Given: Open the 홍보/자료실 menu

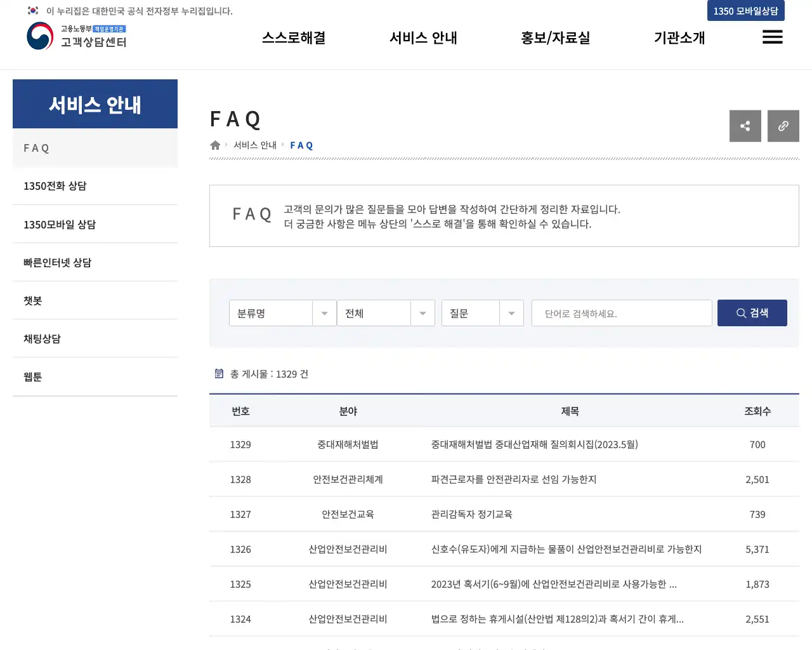Looking at the screenshot, I should click(555, 37).
